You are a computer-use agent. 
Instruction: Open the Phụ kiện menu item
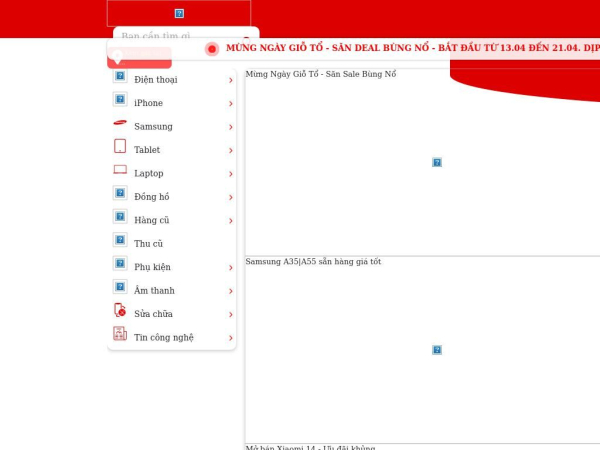(x=172, y=267)
